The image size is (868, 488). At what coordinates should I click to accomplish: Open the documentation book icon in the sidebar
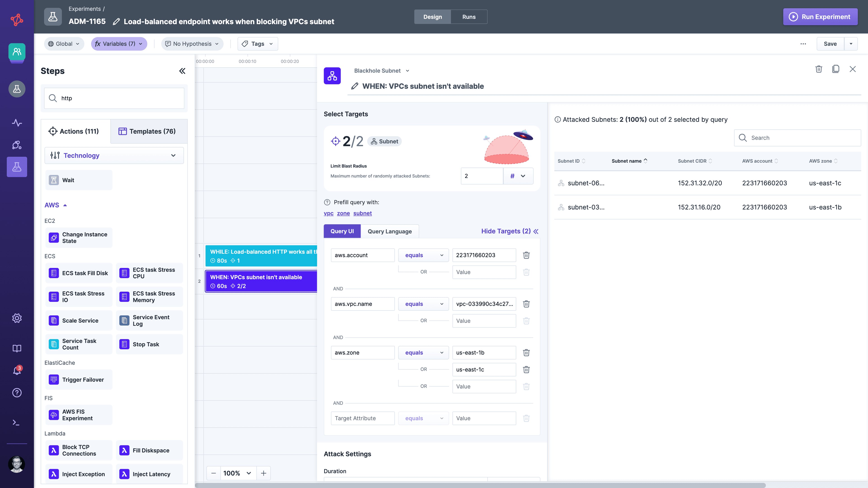[17, 348]
